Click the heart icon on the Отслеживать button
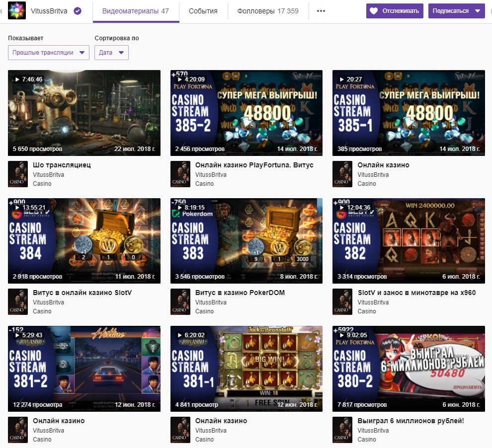492x448 pixels. coord(374,11)
